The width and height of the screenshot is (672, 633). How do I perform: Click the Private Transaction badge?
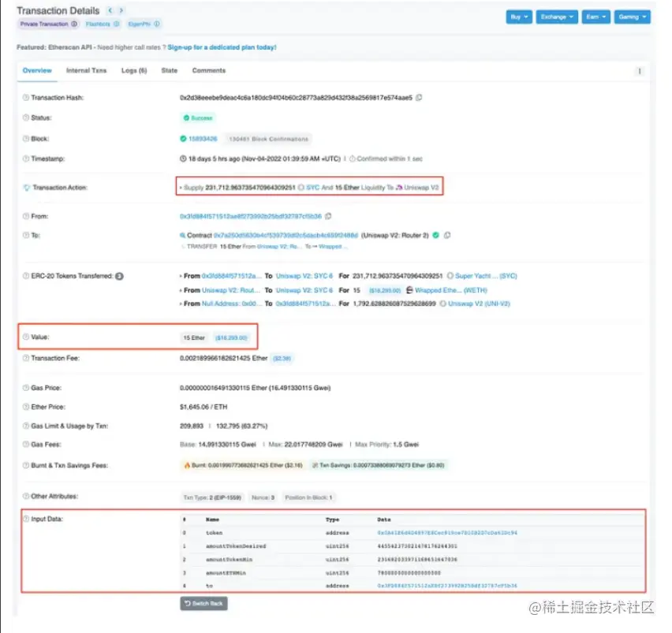coord(48,24)
